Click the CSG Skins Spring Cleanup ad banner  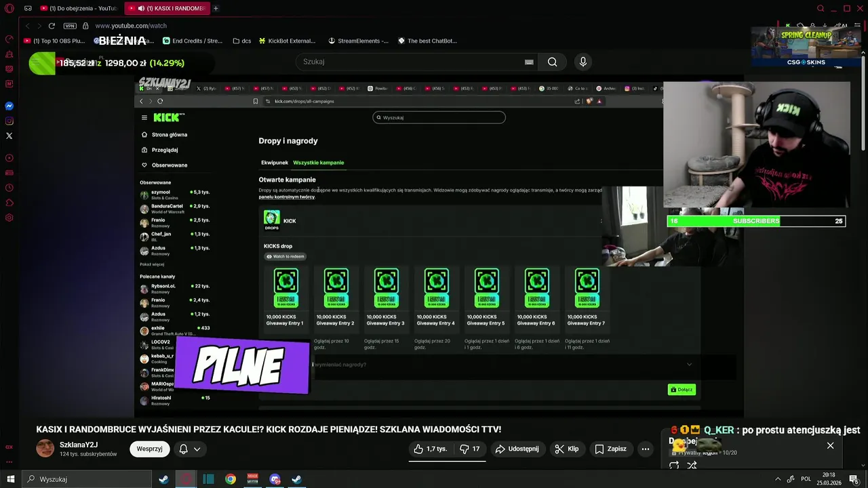click(x=805, y=47)
